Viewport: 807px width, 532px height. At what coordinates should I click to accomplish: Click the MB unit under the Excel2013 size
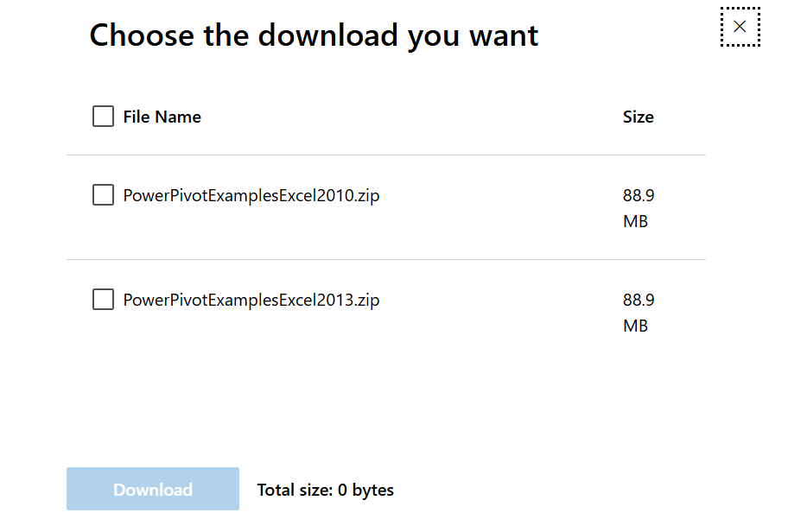(x=636, y=326)
